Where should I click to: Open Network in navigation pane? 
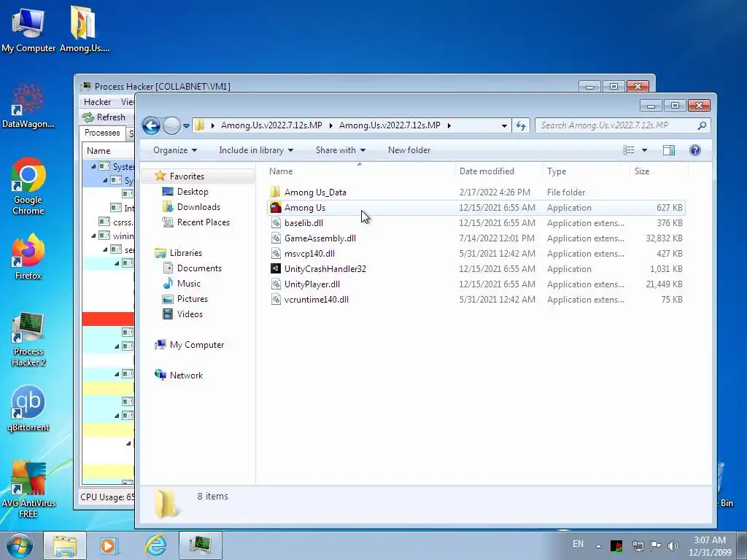pyautogui.click(x=186, y=376)
